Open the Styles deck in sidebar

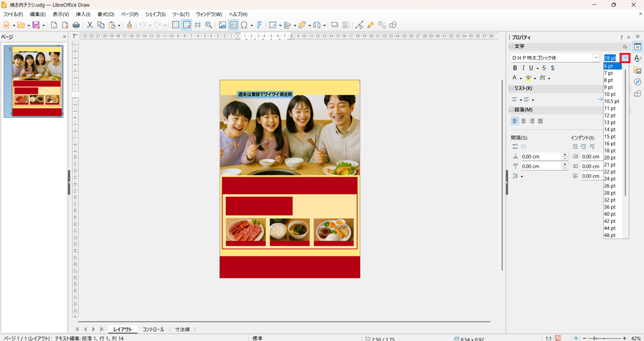click(638, 59)
